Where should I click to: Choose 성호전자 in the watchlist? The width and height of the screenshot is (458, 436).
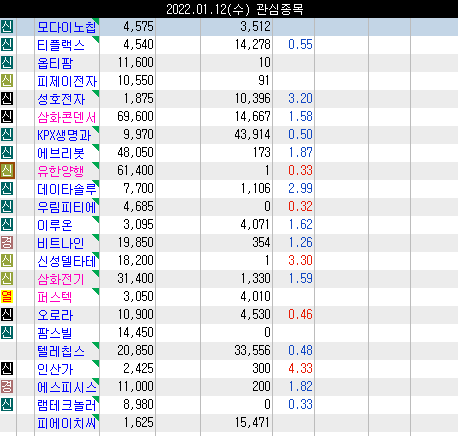tap(61, 99)
